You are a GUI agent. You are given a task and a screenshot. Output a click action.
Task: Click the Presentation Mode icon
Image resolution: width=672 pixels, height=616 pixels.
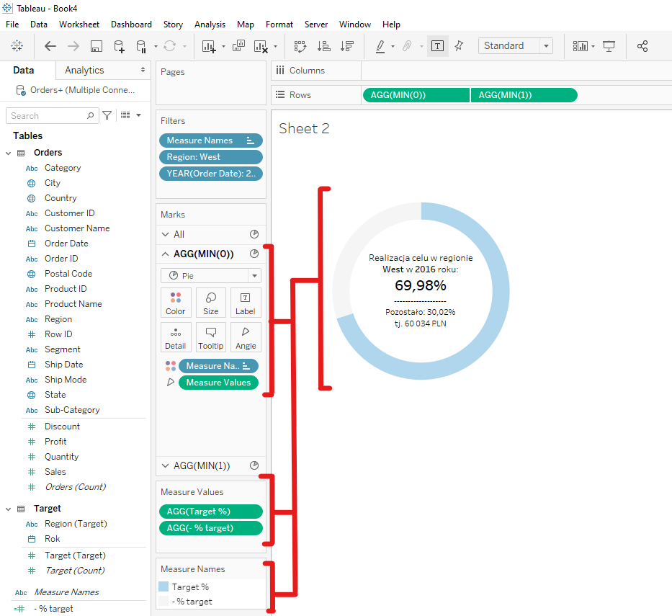(609, 46)
